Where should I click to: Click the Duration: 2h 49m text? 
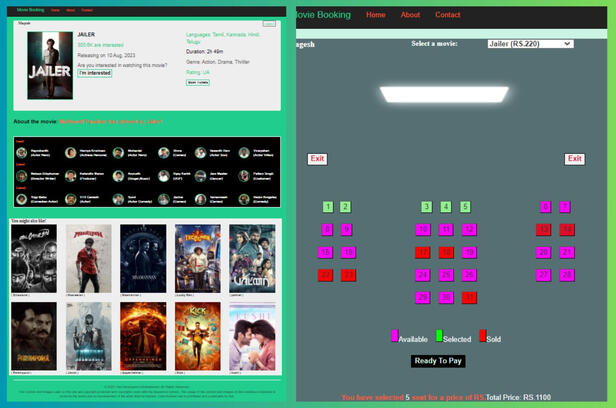point(204,51)
